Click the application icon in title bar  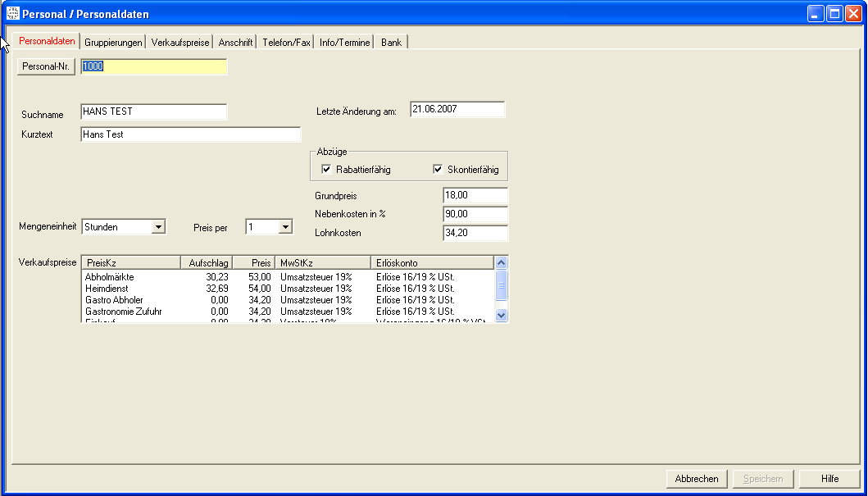pyautogui.click(x=12, y=14)
